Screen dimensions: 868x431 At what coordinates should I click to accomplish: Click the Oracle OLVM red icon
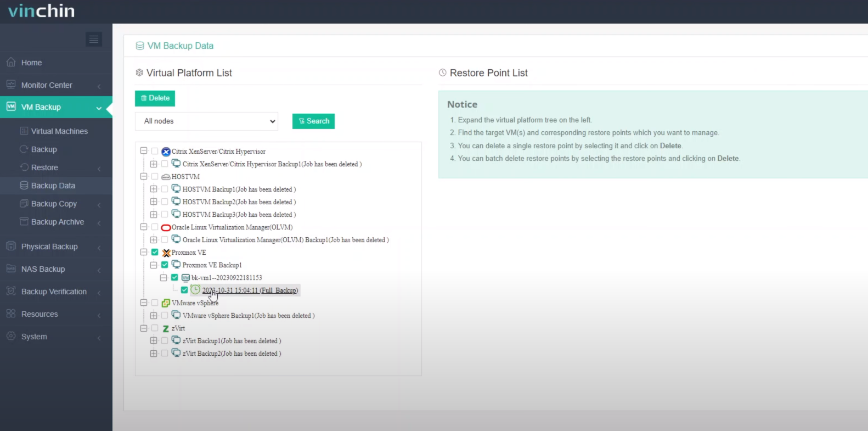click(166, 227)
